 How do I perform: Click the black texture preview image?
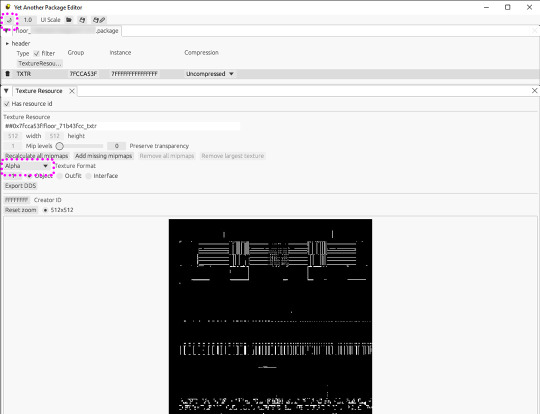point(270,316)
